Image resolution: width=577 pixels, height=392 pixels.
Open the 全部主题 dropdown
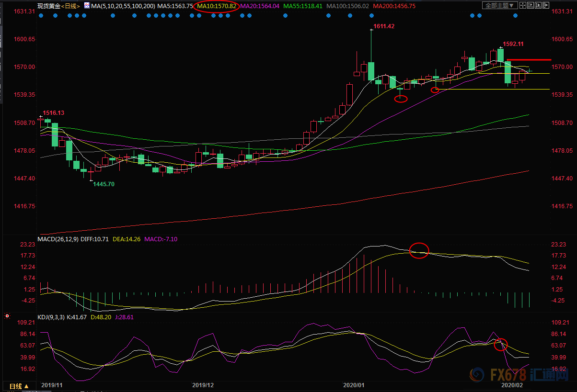500,6
